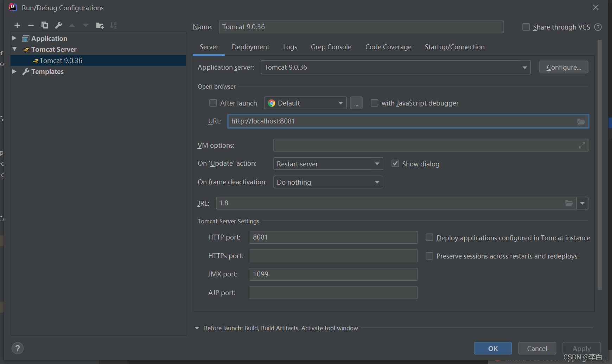Collapse the Tomcat Server tree node
The height and width of the screenshot is (364, 612).
[14, 49]
